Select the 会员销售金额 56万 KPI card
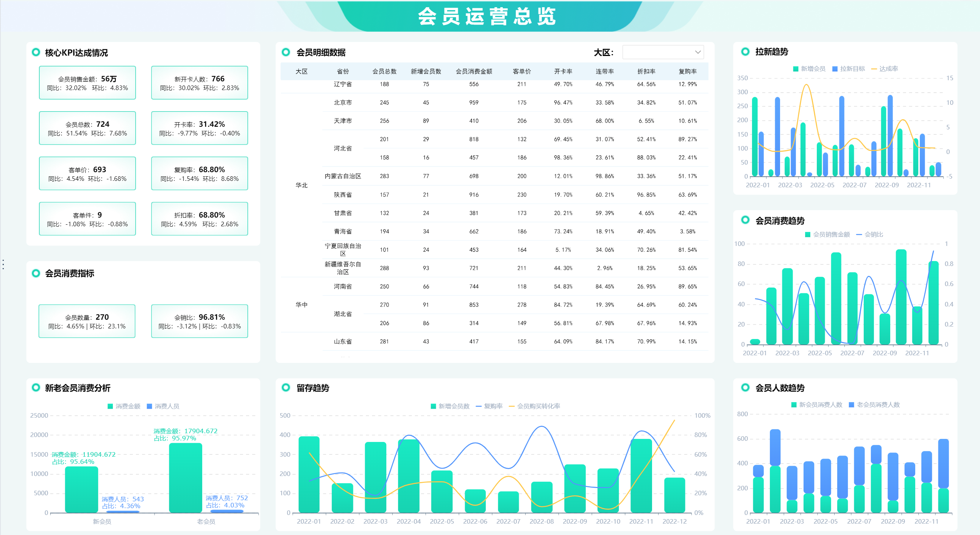 tap(87, 83)
